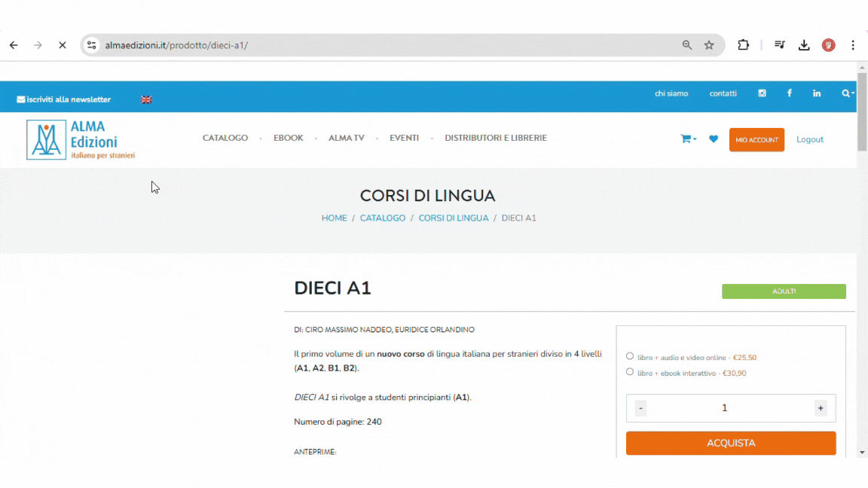Click the green ADULTI tag
Viewport: 868px width, 488px height.
[784, 291]
